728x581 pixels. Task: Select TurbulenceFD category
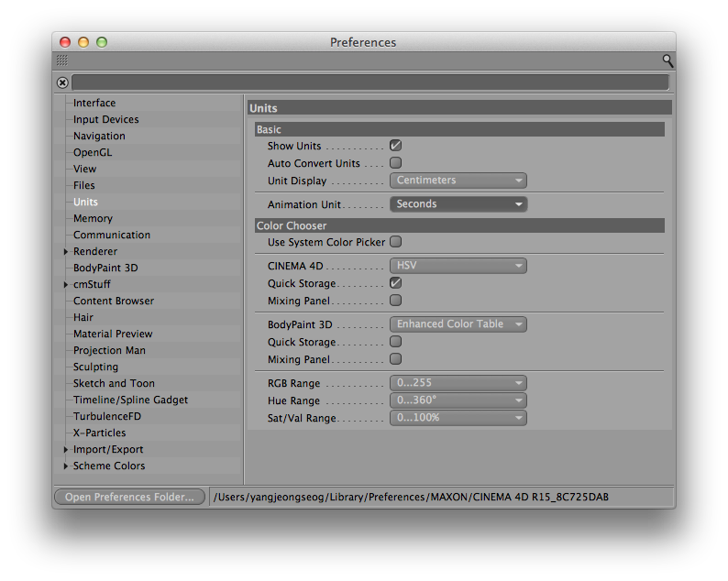click(107, 416)
